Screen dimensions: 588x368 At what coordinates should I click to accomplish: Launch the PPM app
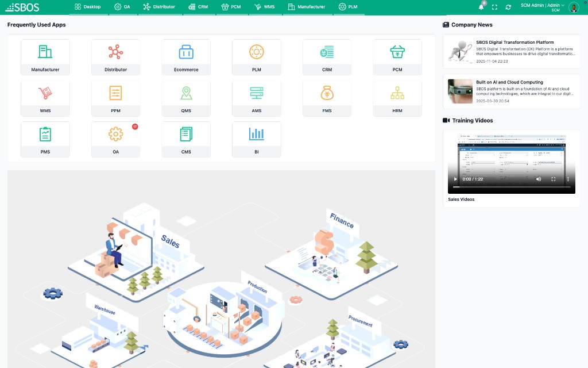pos(115,98)
